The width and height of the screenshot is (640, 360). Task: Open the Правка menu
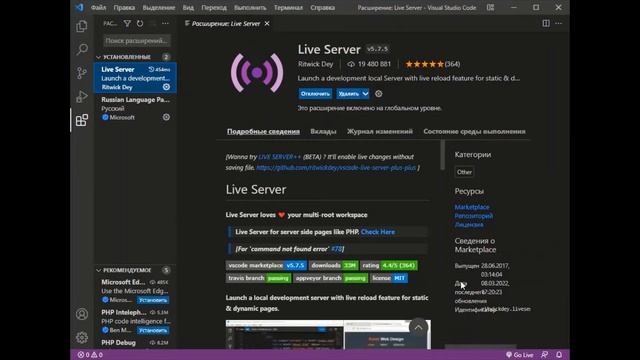pyautogui.click(x=124, y=7)
